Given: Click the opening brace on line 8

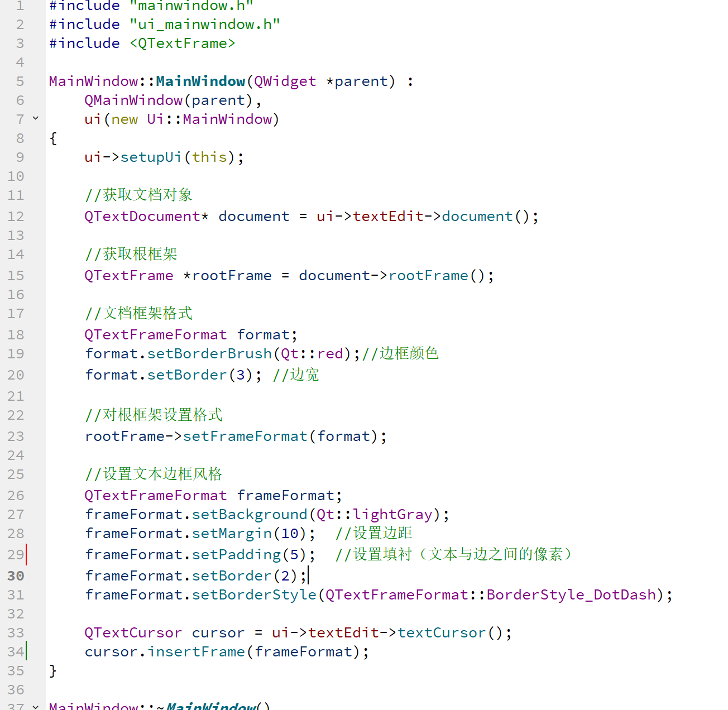Looking at the screenshot, I should point(53,138).
